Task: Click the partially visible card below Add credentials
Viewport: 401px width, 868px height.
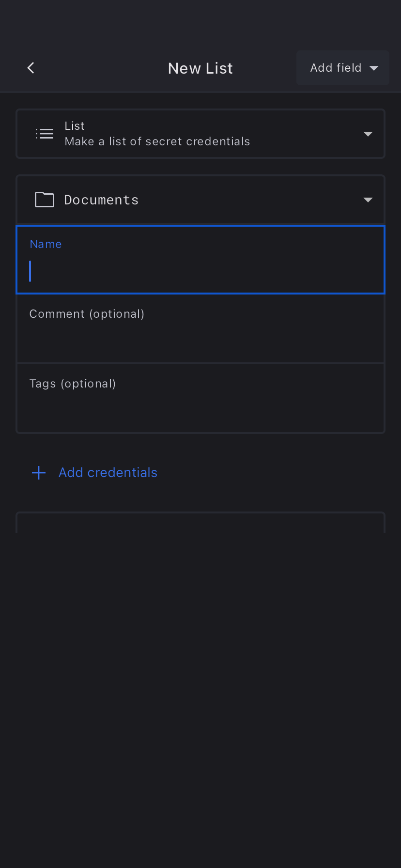Action: [x=200, y=523]
